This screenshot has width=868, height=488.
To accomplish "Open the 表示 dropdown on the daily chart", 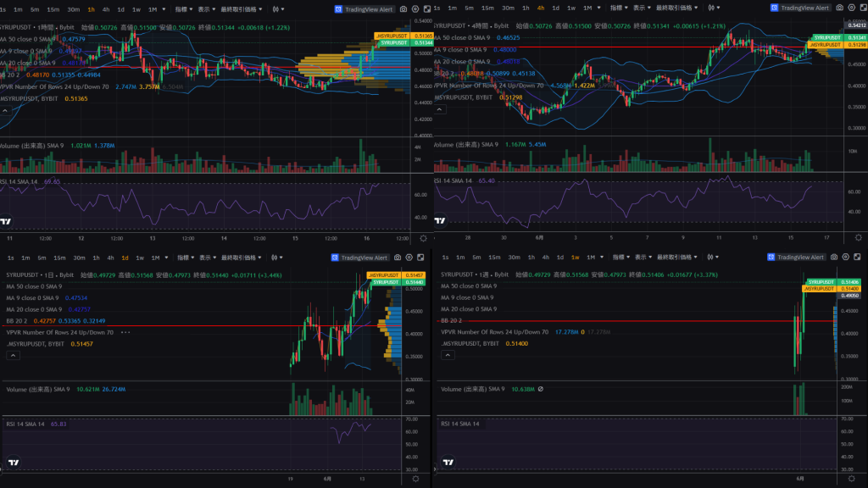I will coord(209,258).
